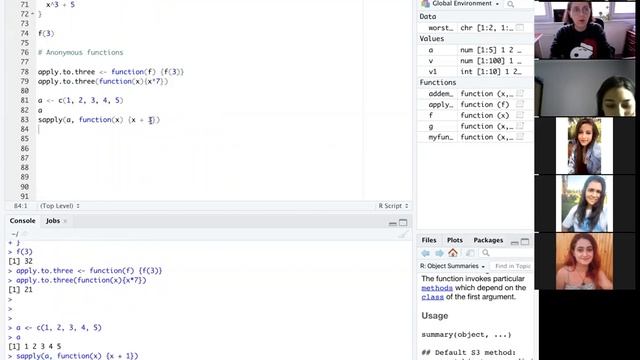Select the Console tab
Image resolution: width=640 pixels, height=360 pixels.
coord(22,221)
